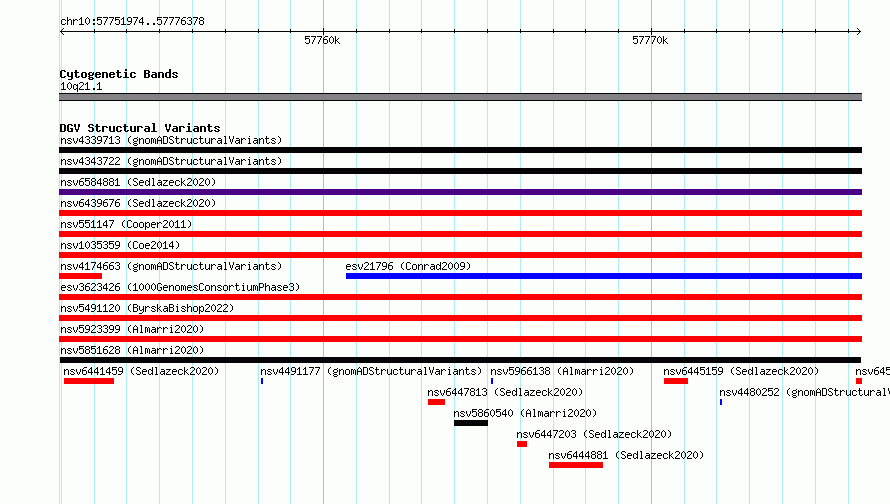The height and width of the screenshot is (504, 890).
Task: Open the esv3623426 1000GenomesConsortiumPhase3 label
Action: coord(180,287)
